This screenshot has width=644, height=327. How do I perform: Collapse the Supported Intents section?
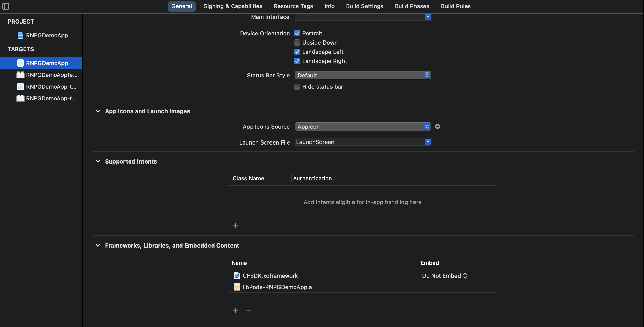(x=98, y=161)
